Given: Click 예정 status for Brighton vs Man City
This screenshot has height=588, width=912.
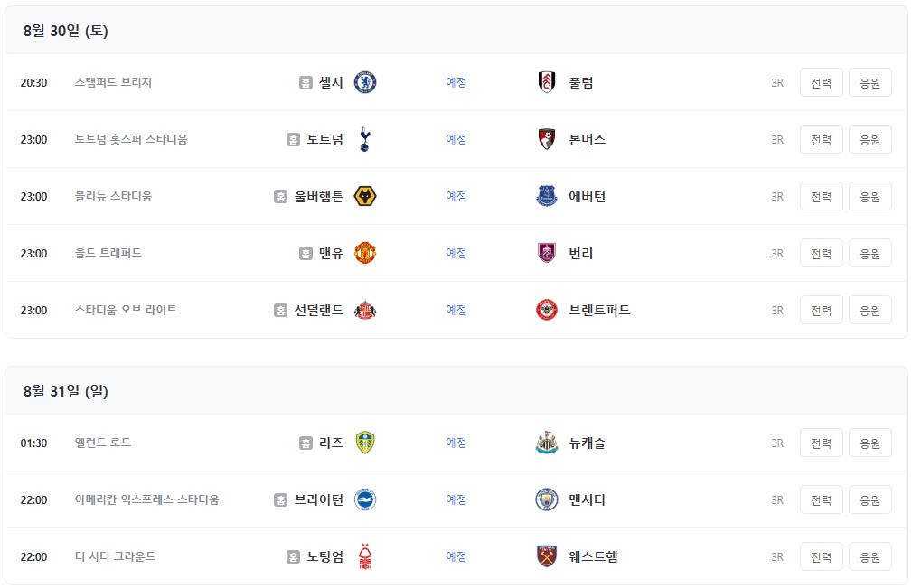Looking at the screenshot, I should [x=456, y=499].
